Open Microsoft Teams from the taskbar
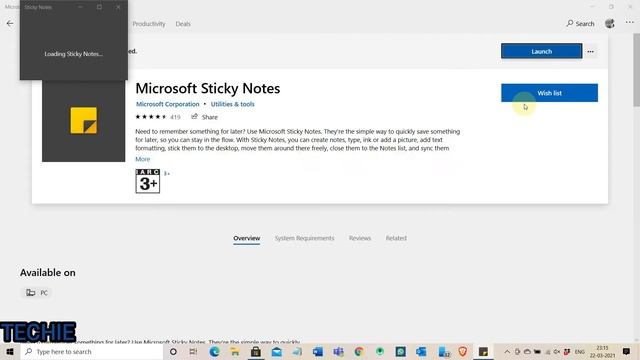Image resolution: width=640 pixels, height=360 pixels. (x=338, y=351)
